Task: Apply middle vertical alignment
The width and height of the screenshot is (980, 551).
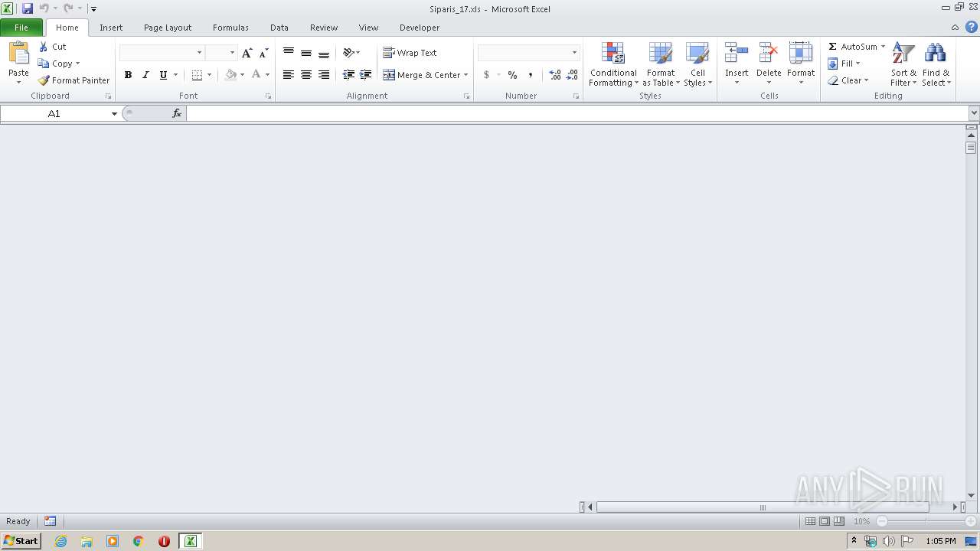Action: tap(306, 53)
